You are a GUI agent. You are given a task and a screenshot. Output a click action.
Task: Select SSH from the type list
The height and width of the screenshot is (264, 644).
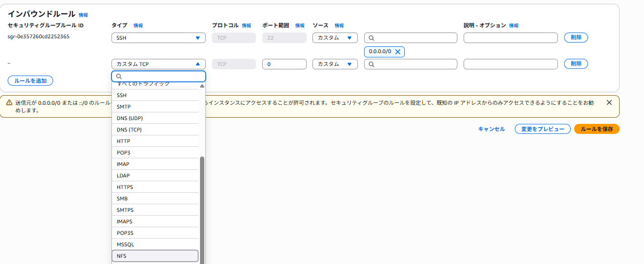(155, 95)
